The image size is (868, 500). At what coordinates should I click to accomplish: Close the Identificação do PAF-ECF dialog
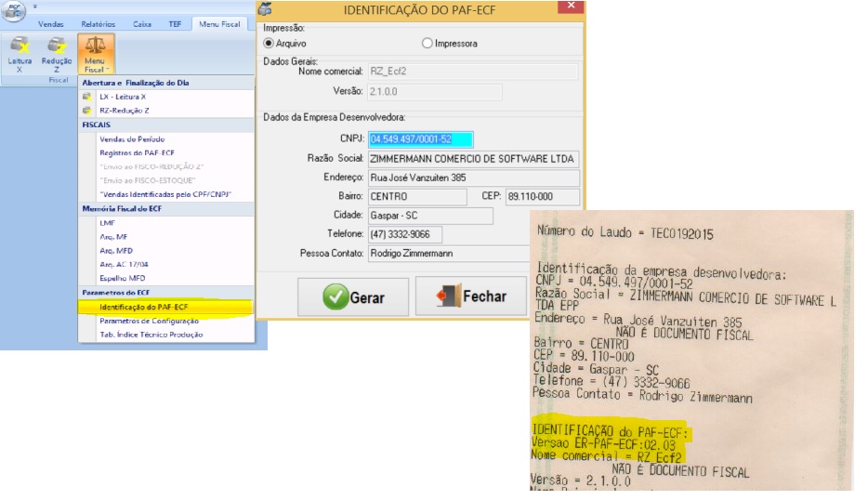pyautogui.click(x=571, y=7)
